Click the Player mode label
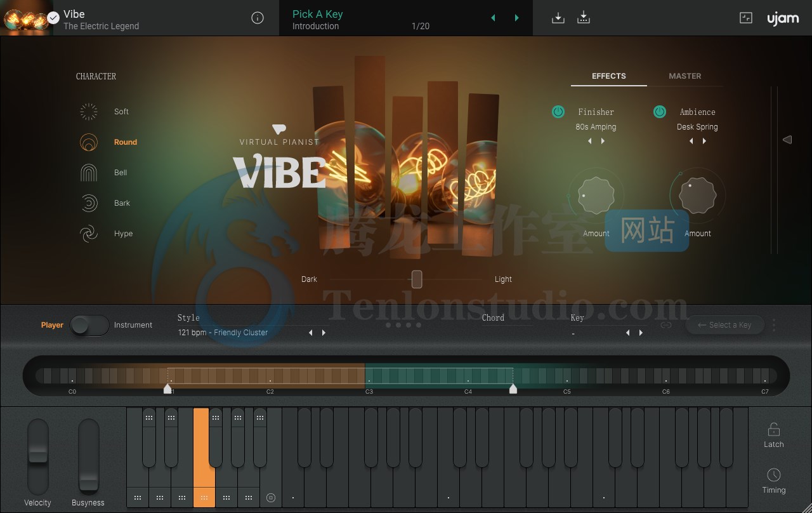This screenshot has height=513, width=812. [x=52, y=325]
